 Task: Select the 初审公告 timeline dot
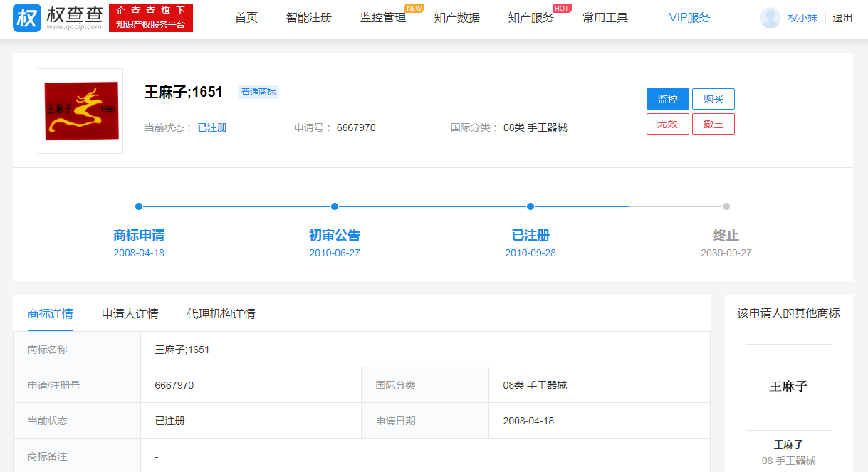pyautogui.click(x=335, y=206)
